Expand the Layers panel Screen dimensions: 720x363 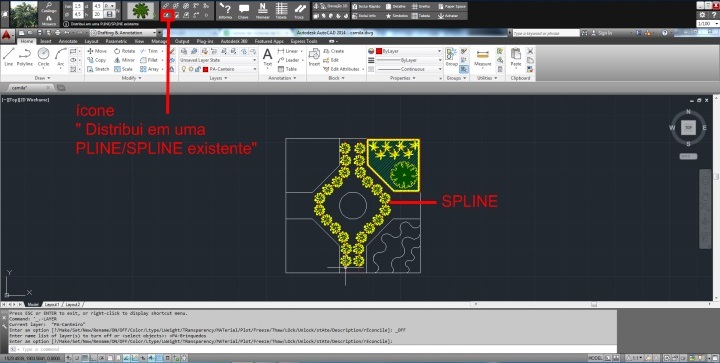click(218, 78)
